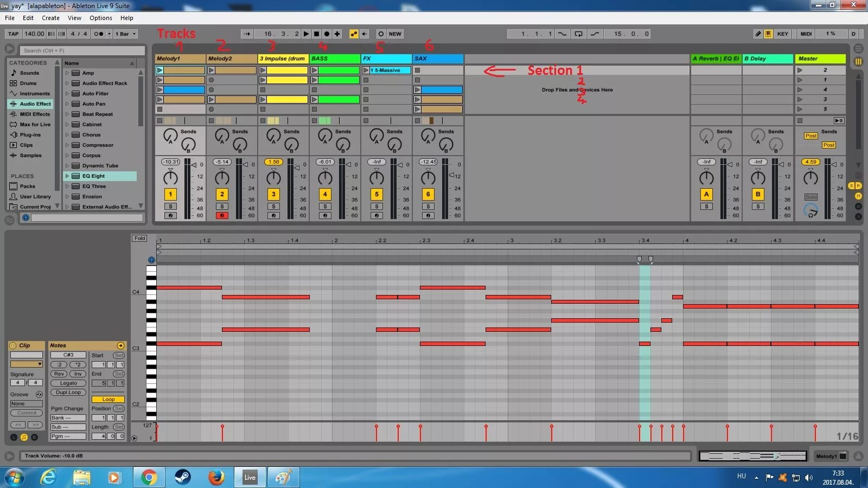The image size is (868, 488).
Task: Expand the Beat Repeat folder
Action: coord(67,114)
